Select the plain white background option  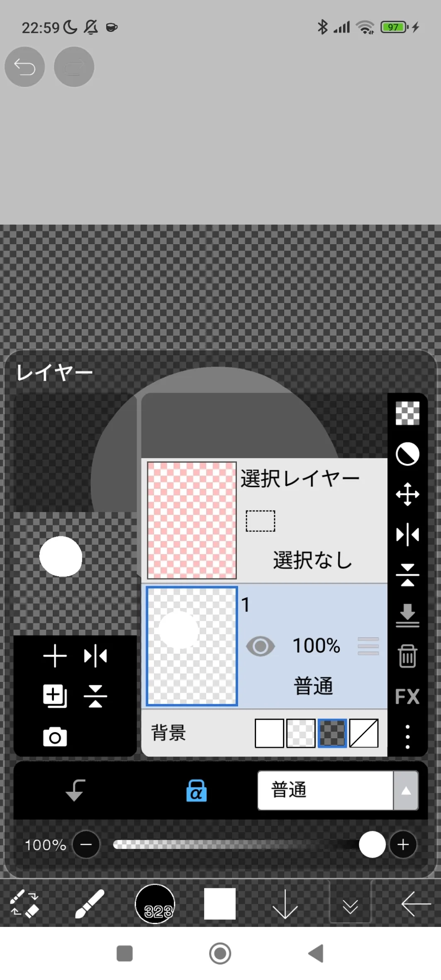(x=269, y=733)
